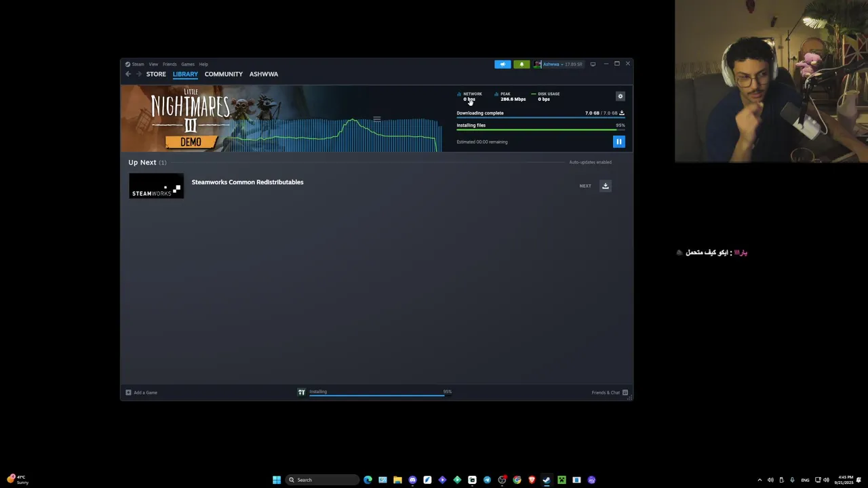Open the Help menu
This screenshot has height=488, width=868.
203,64
